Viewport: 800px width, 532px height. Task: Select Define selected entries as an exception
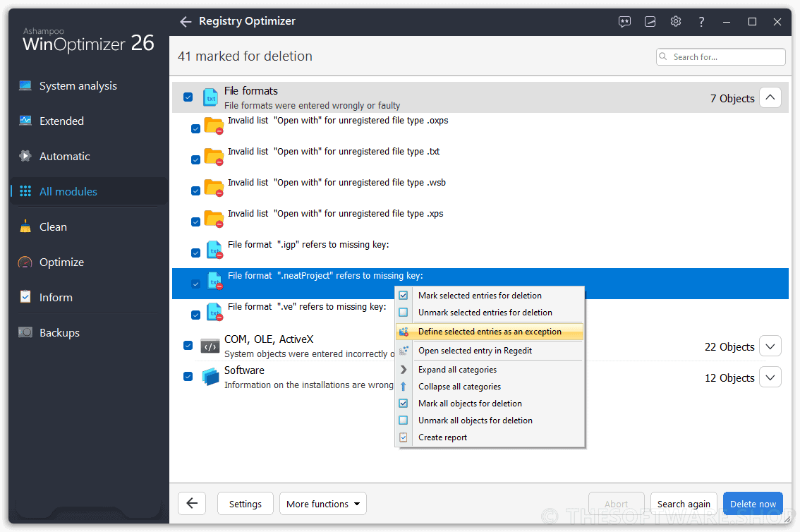coord(490,332)
